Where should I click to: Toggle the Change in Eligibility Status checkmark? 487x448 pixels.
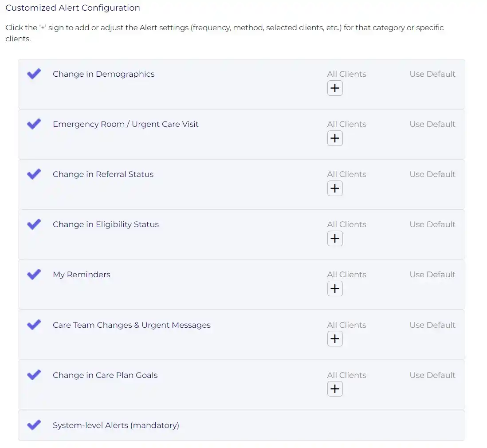[34, 224]
